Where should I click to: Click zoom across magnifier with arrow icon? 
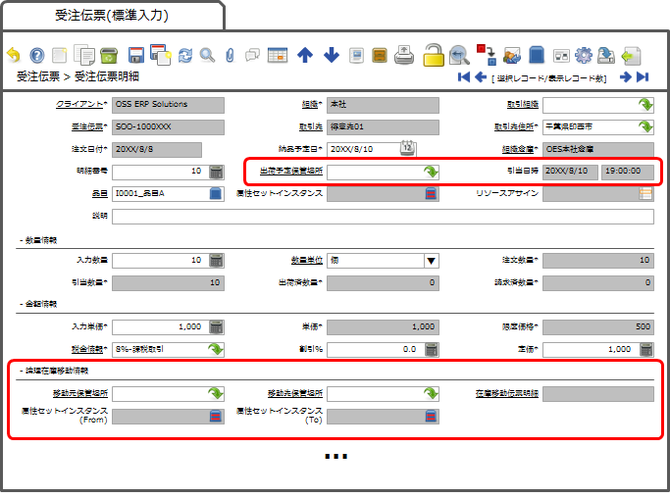point(459,55)
